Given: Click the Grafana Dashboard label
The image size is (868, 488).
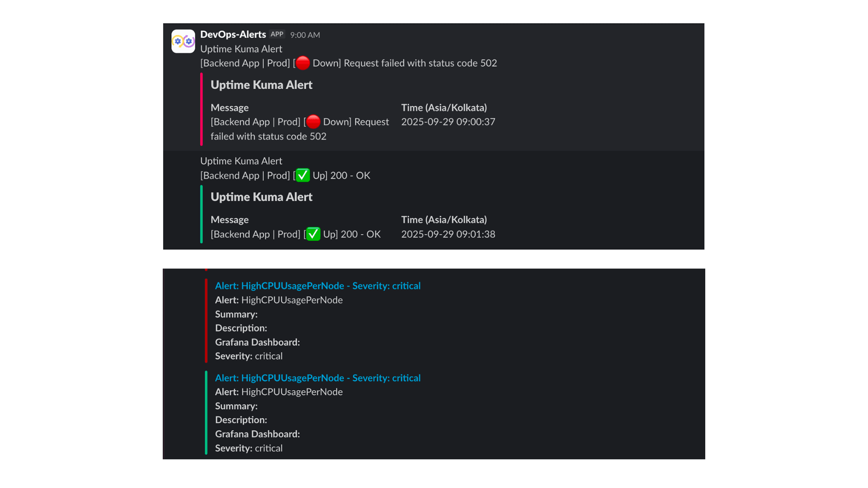Looking at the screenshot, I should 257,342.
